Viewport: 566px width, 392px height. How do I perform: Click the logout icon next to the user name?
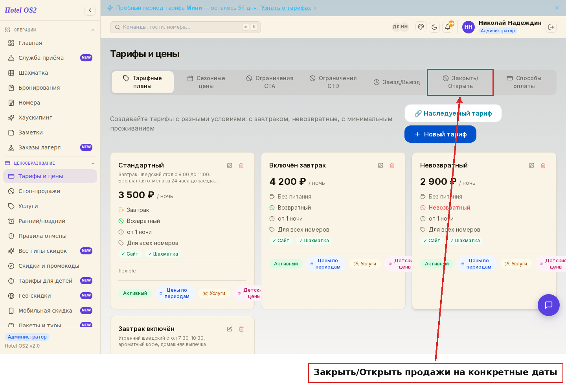click(551, 27)
